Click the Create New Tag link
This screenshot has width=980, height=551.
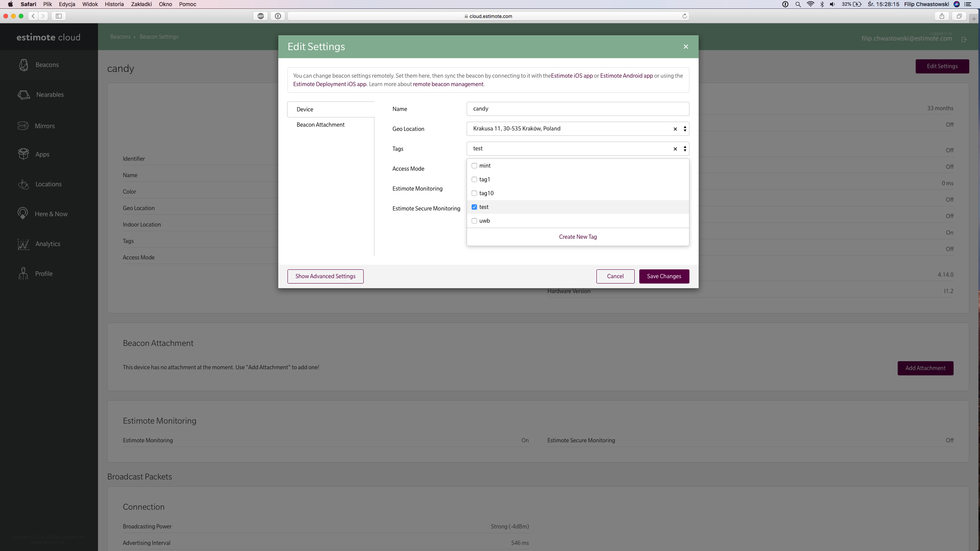click(578, 237)
